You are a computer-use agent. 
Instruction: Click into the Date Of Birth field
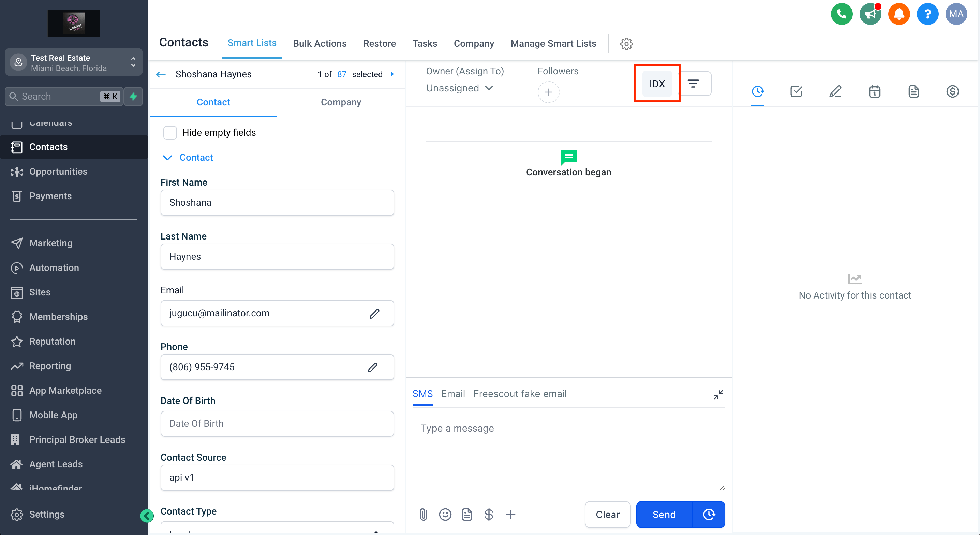277,423
